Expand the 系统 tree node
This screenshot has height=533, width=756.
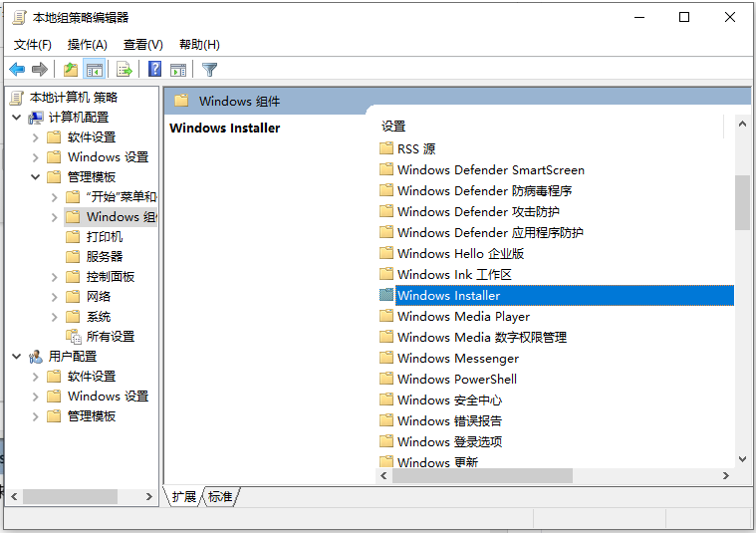(x=55, y=317)
